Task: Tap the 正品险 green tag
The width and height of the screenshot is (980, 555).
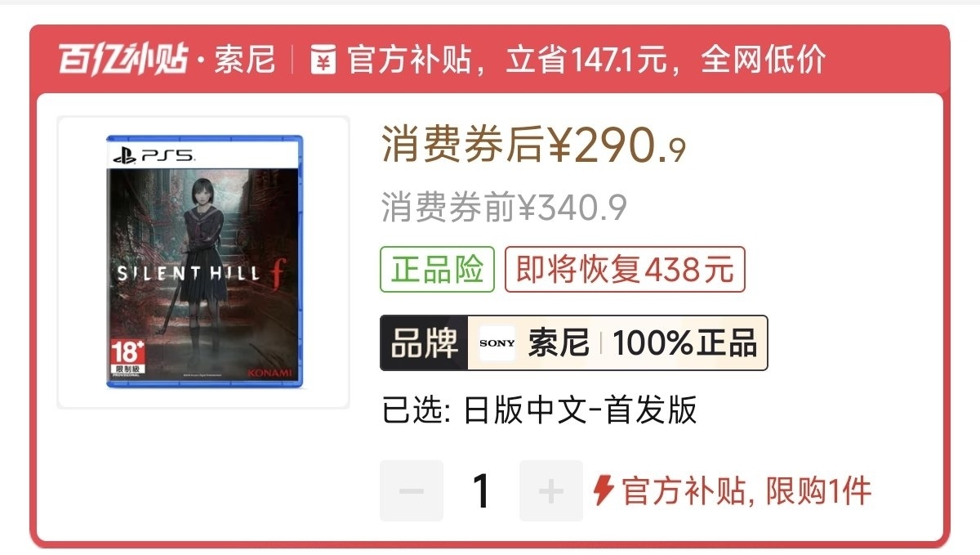Action: pos(438,269)
